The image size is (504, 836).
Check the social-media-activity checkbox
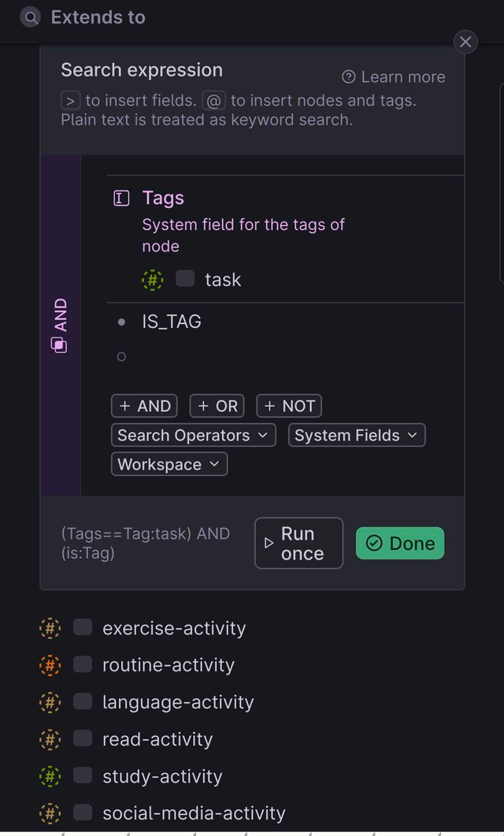pos(83,813)
